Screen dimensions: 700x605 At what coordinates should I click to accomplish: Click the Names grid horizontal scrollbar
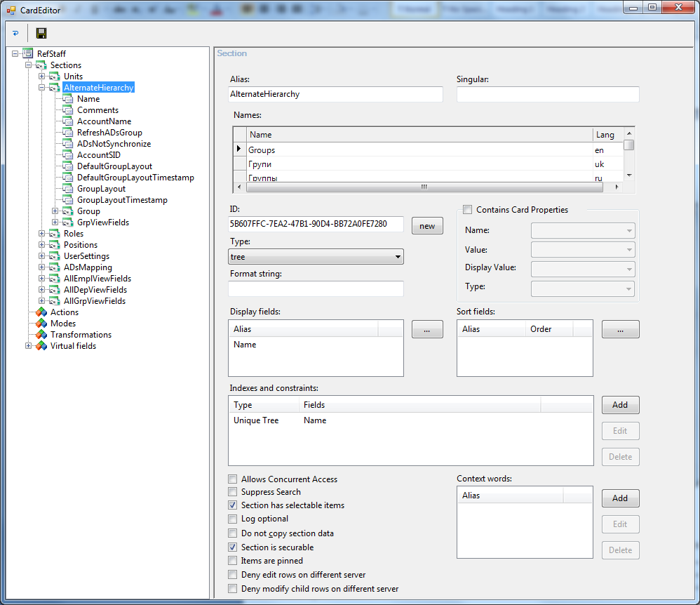click(424, 187)
